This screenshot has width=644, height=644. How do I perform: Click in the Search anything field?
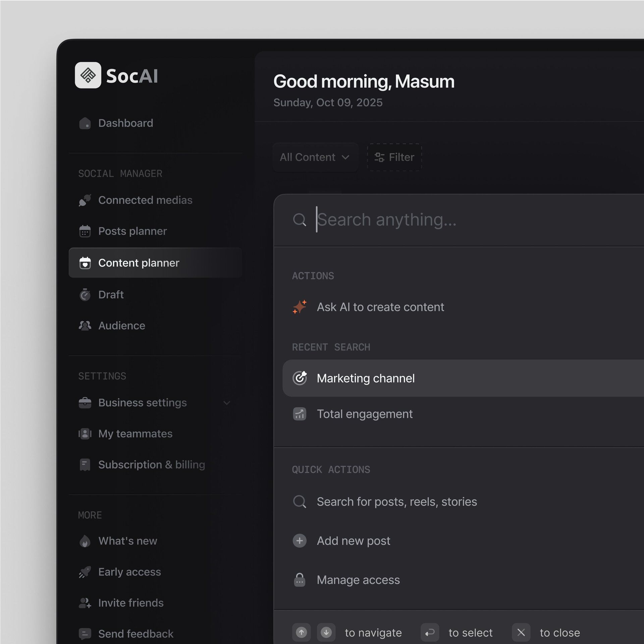[x=436, y=220]
